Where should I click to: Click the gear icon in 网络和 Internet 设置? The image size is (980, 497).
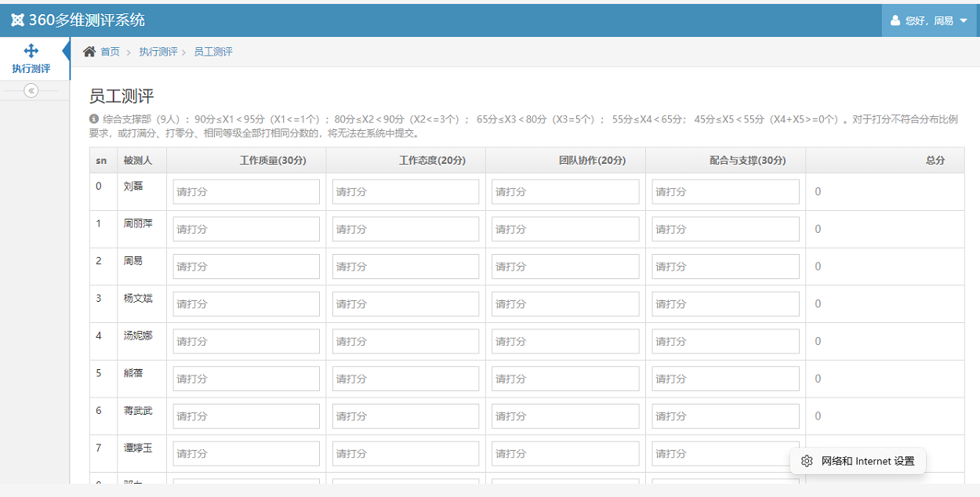click(x=807, y=461)
